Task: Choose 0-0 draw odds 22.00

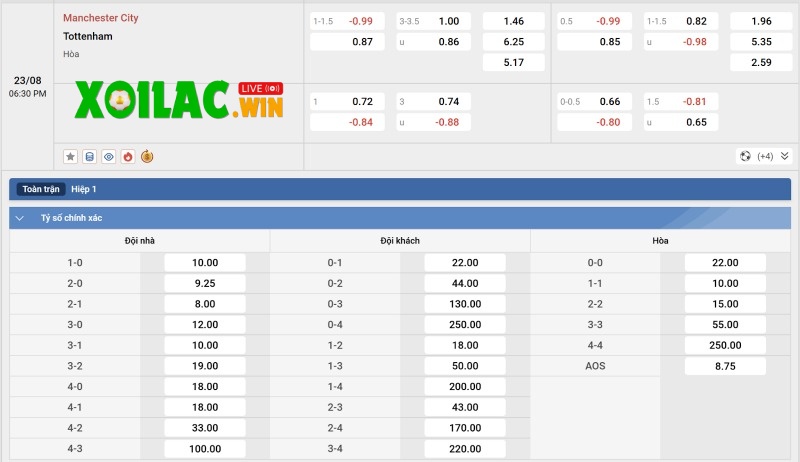Action: (x=725, y=263)
